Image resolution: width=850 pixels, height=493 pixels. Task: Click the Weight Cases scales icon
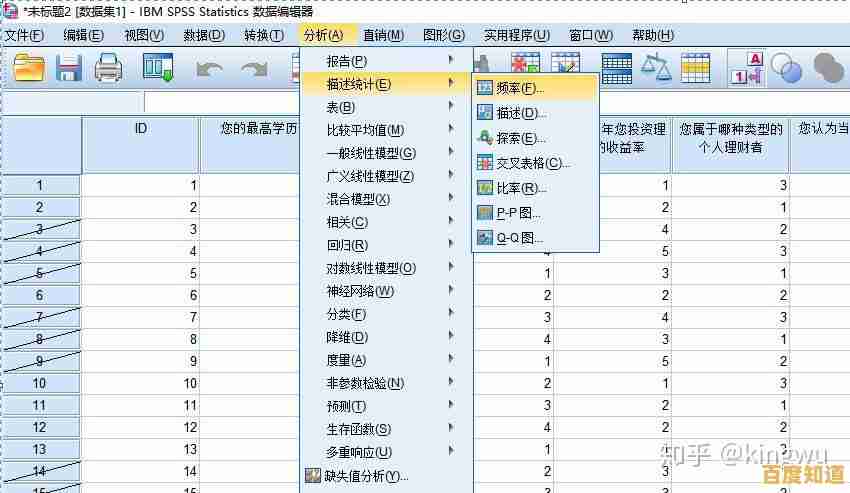[x=656, y=68]
